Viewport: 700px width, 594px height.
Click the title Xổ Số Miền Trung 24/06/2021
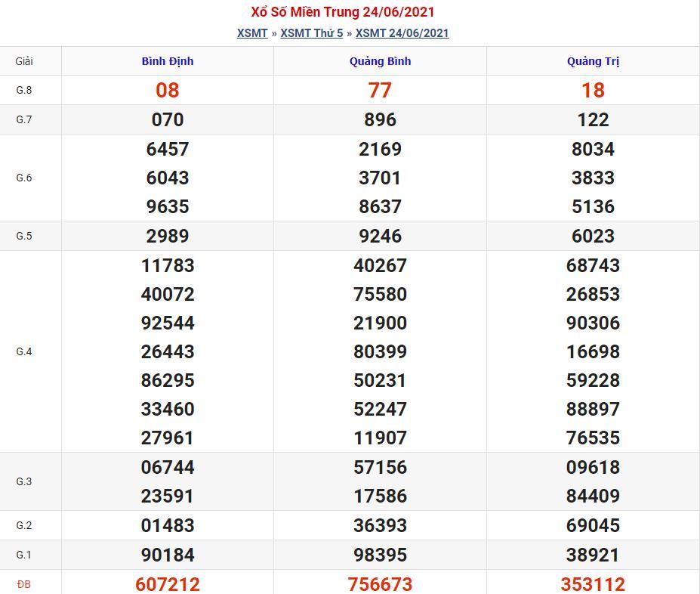[x=342, y=12]
